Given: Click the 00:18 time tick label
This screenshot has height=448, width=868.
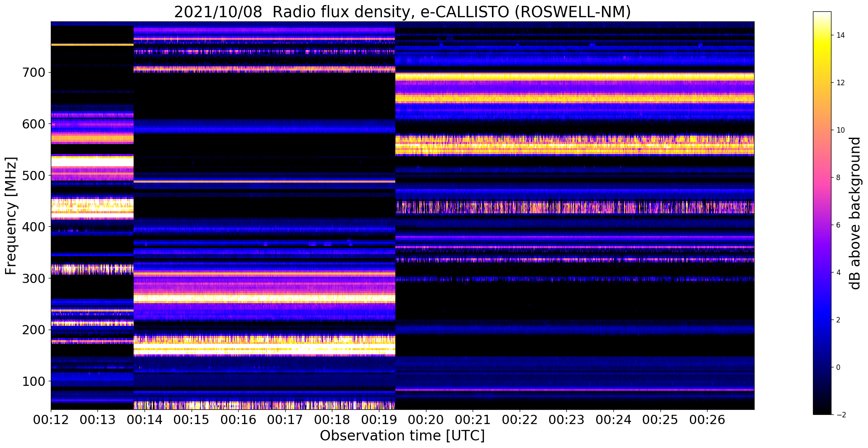Looking at the screenshot, I should 332,420.
